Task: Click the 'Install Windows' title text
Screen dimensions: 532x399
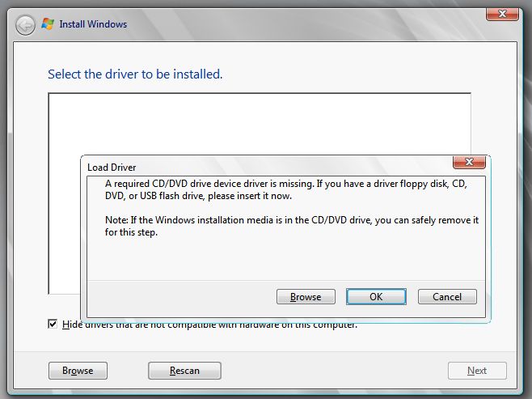Action: pos(93,24)
